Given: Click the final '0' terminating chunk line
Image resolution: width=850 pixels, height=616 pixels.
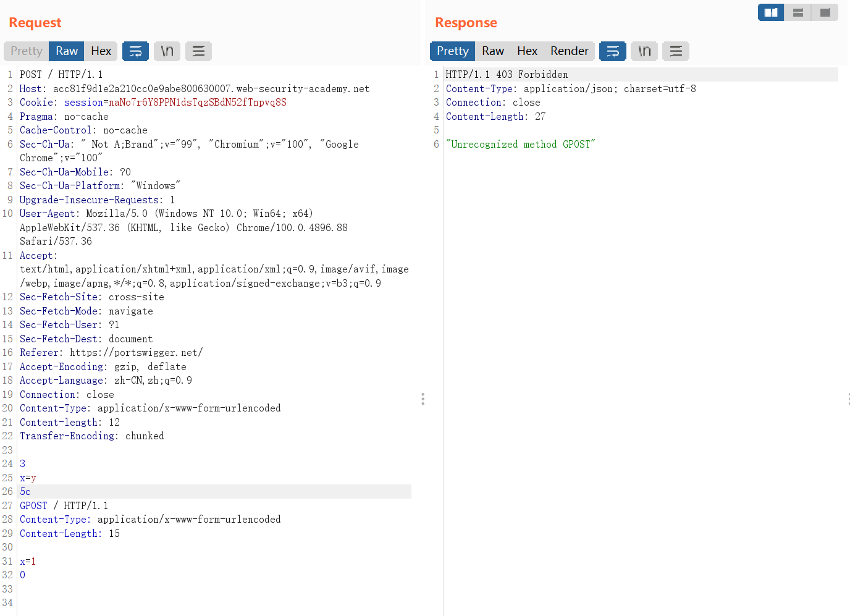Looking at the screenshot, I should (23, 575).
